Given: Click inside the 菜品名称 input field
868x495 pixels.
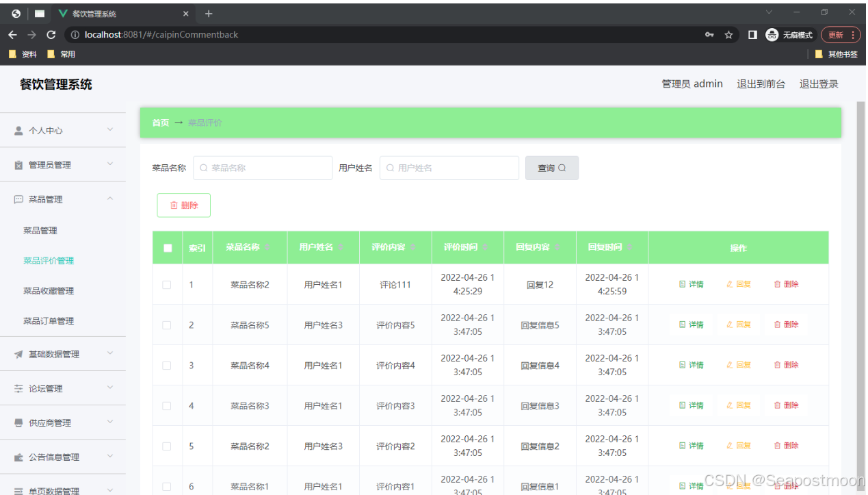Looking at the screenshot, I should (263, 168).
